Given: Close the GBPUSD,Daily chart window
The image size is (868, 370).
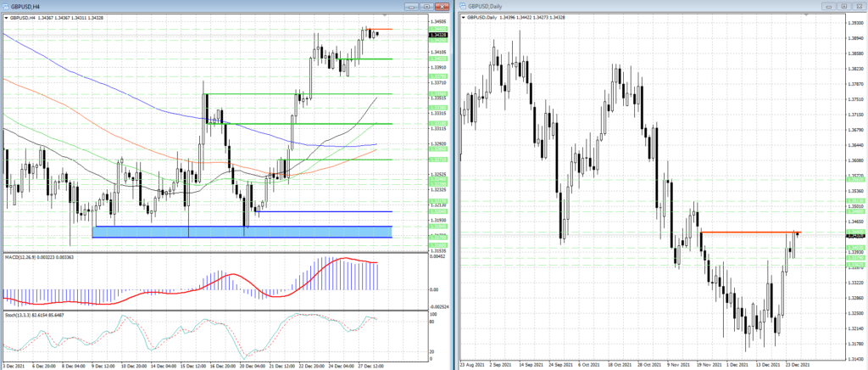Looking at the screenshot, I should 859,6.
